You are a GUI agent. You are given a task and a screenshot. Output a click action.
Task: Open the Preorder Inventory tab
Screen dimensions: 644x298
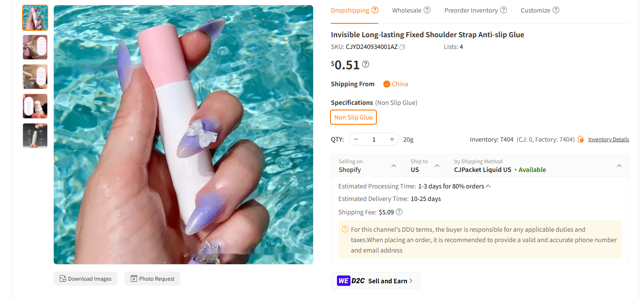click(x=471, y=10)
